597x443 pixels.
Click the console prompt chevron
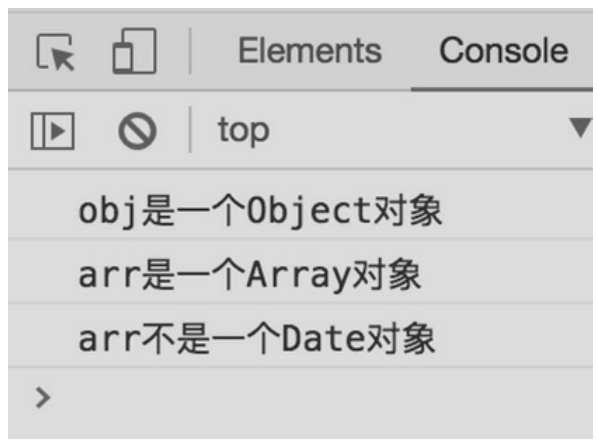click(43, 398)
